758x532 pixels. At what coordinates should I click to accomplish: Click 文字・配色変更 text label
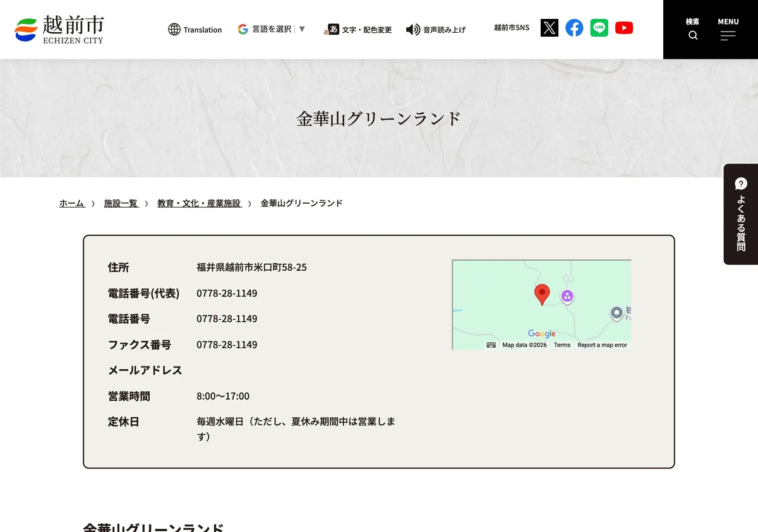367,30
